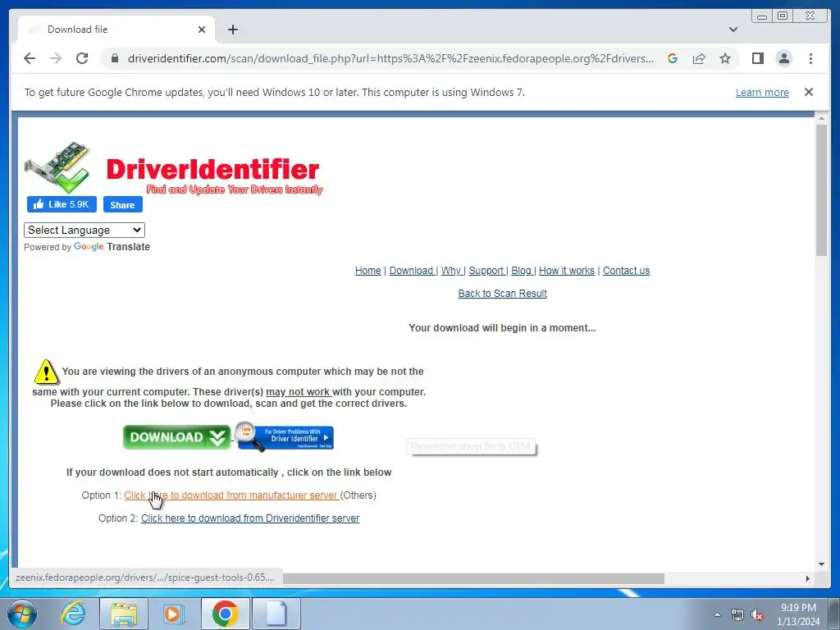The height and width of the screenshot is (630, 840).
Task: Open the Windows Start menu
Action: click(22, 614)
